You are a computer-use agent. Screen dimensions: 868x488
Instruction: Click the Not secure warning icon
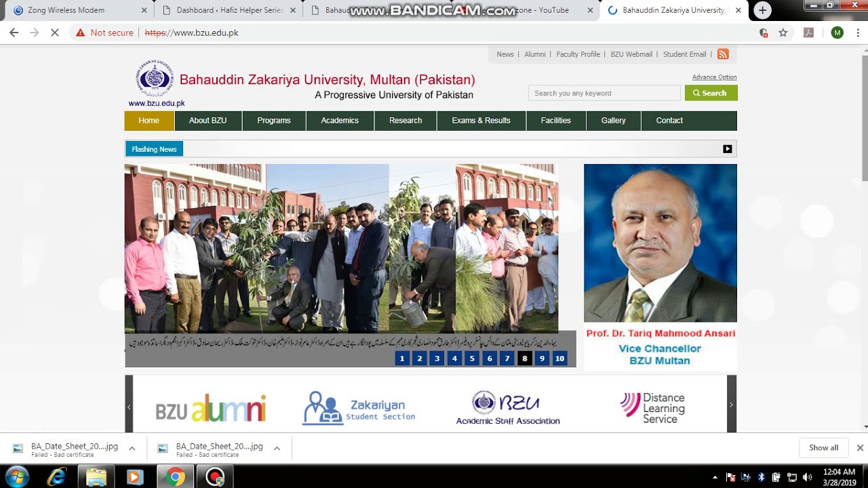80,33
